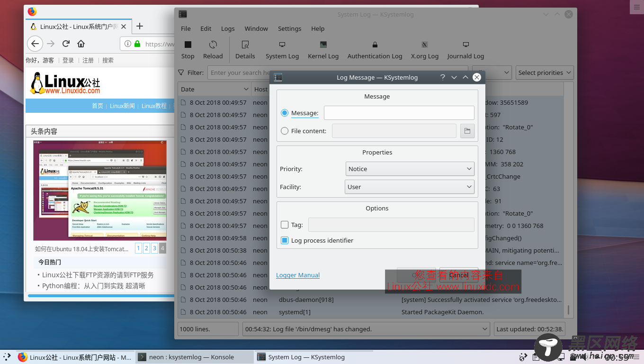
Task: Click the 登录 link on the web page
Action: tap(68, 60)
